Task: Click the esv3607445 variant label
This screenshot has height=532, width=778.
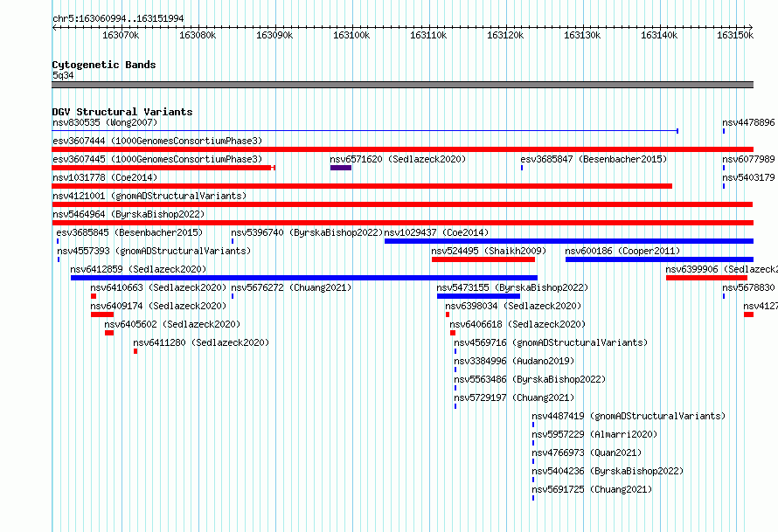Action: click(x=157, y=159)
